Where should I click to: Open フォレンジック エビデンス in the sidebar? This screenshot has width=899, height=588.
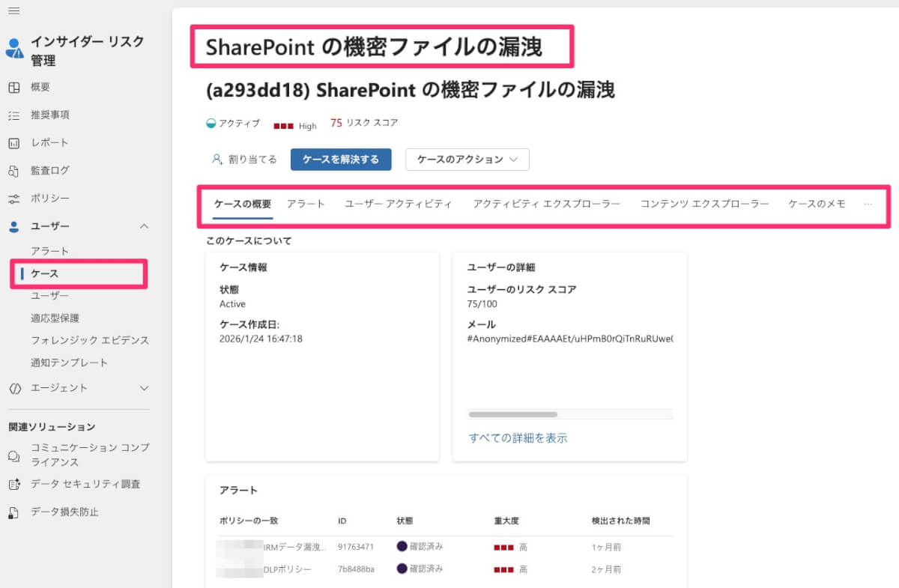pyautogui.click(x=90, y=340)
